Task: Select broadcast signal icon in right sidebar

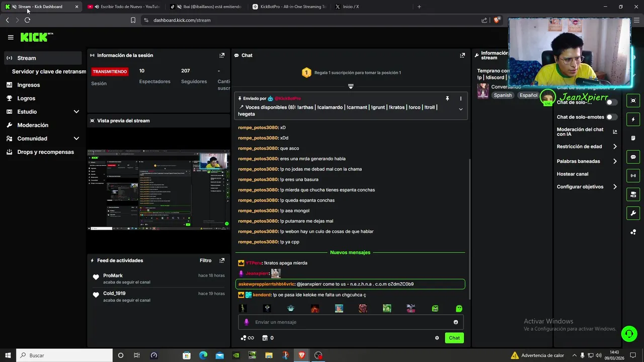Action: tap(633, 175)
